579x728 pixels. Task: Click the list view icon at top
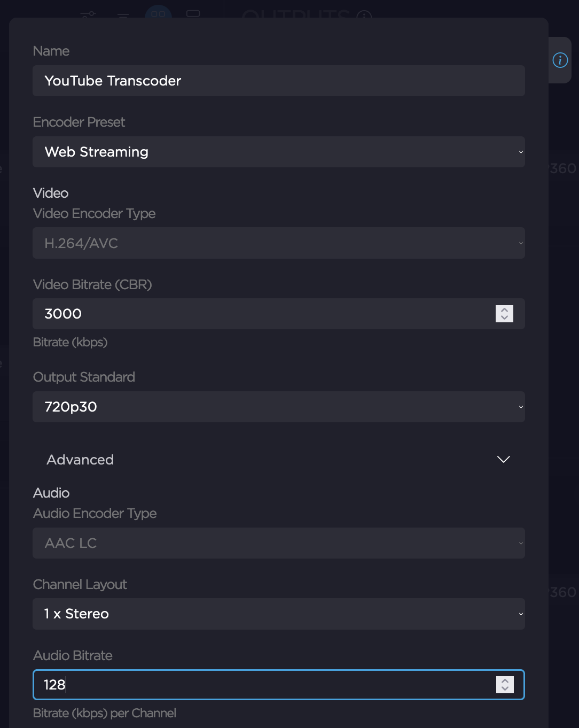point(123,15)
